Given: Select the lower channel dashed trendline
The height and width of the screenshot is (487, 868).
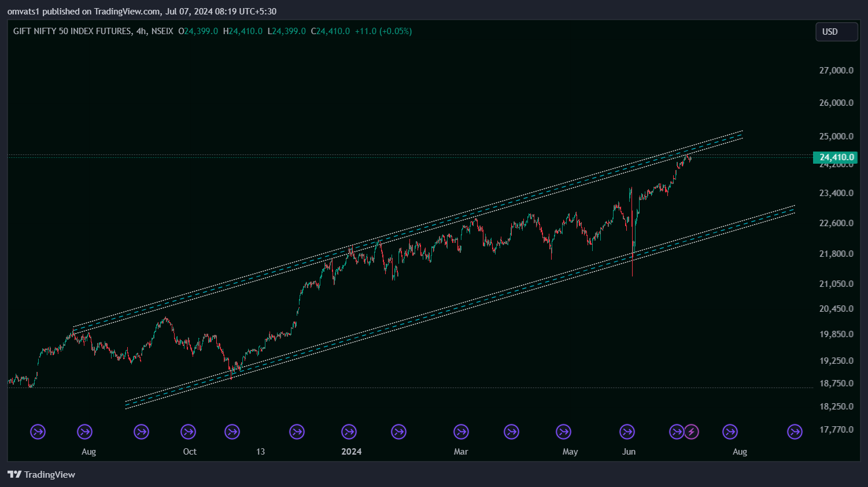Looking at the screenshot, I should click(460, 307).
